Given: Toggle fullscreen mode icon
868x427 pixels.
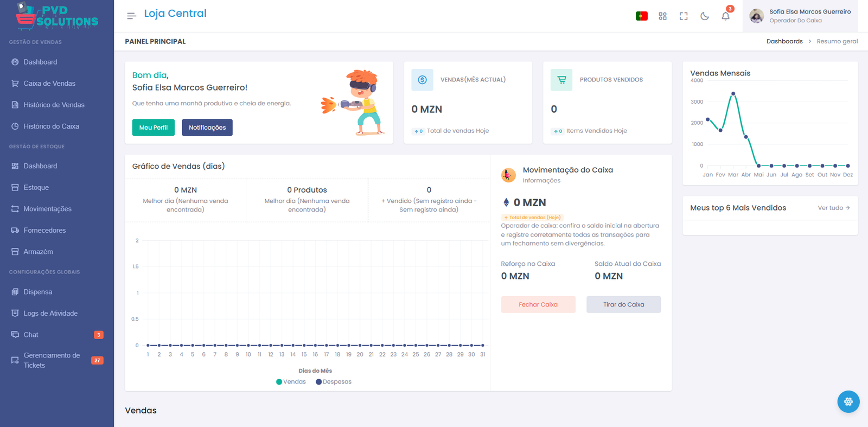Looking at the screenshot, I should (x=684, y=16).
